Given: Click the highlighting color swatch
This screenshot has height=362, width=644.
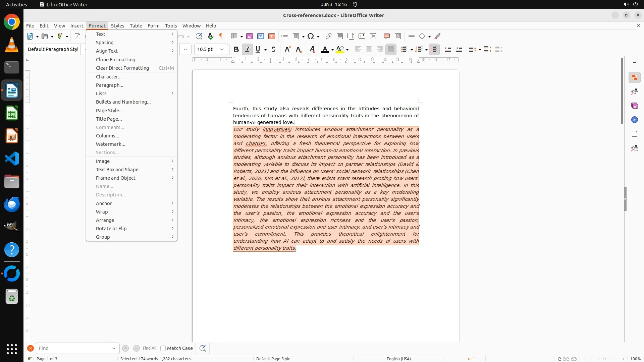Looking at the screenshot, I should coord(340,50).
